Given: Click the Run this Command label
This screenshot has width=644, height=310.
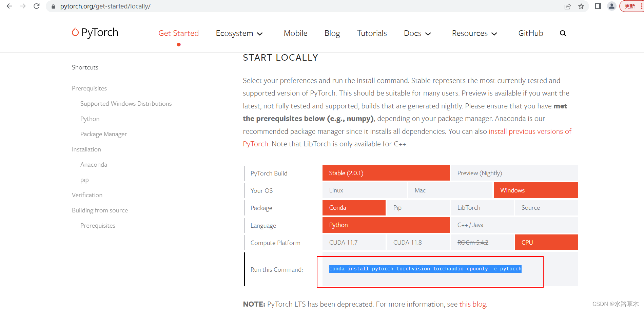Looking at the screenshot, I should coord(277,270).
